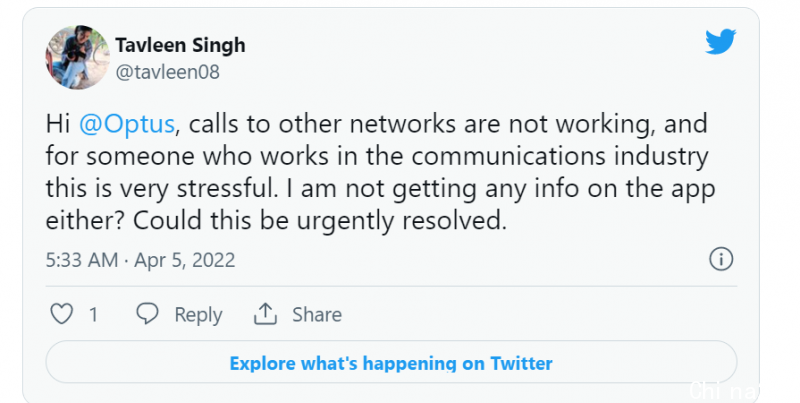Click the display name Tavleen Singh
Viewport: 800px width, 403px height.
[180, 45]
